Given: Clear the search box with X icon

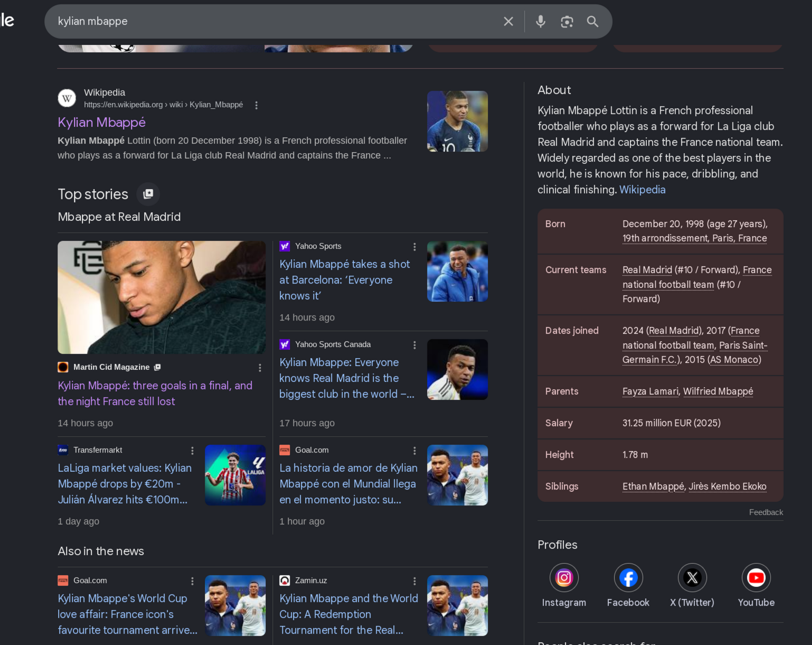Looking at the screenshot, I should 508,22.
